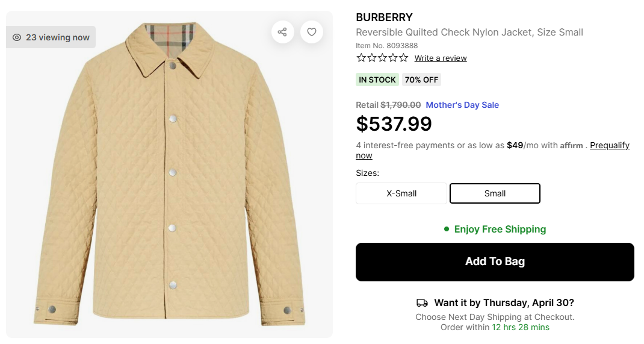
Task: Open the Write a review link
Action: pyautogui.click(x=441, y=58)
